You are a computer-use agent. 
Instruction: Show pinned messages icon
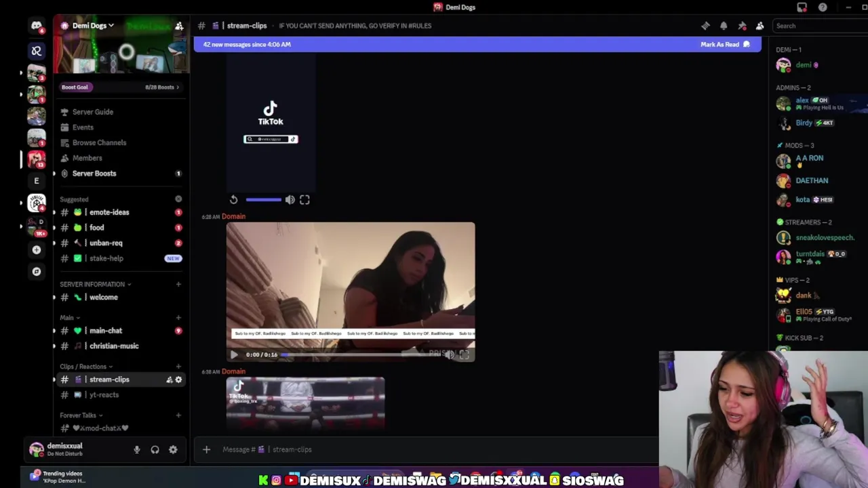(742, 26)
